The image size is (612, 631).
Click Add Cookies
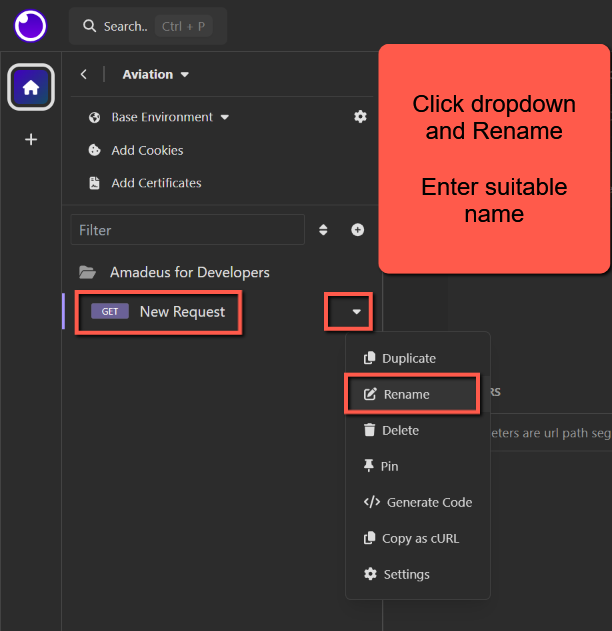click(147, 150)
